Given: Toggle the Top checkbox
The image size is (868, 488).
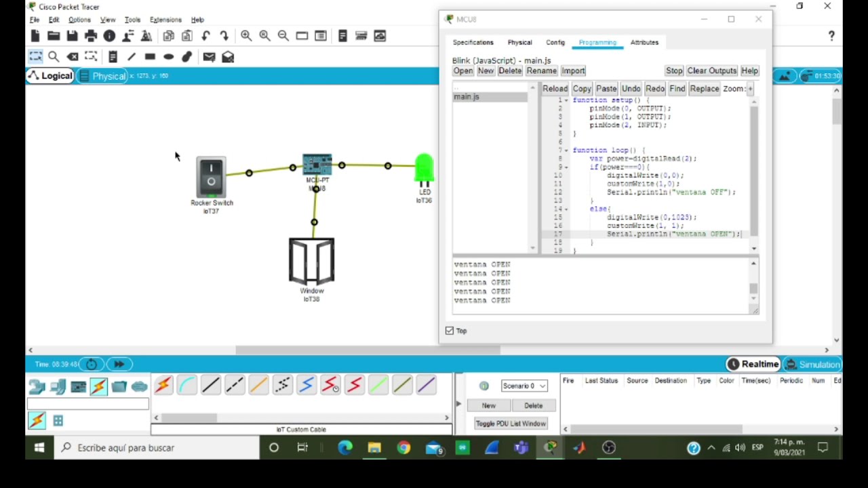Looking at the screenshot, I should pyautogui.click(x=450, y=331).
